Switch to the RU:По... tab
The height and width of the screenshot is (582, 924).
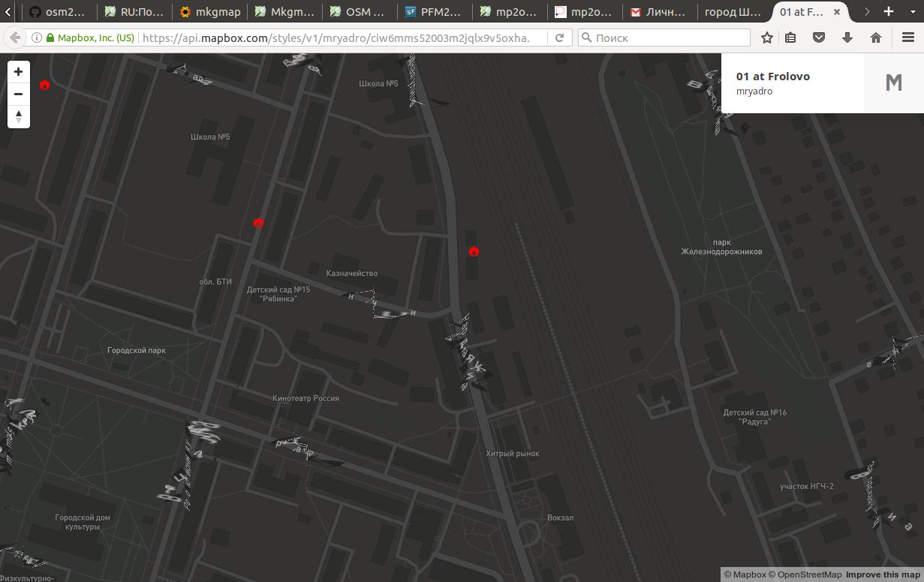[134, 12]
